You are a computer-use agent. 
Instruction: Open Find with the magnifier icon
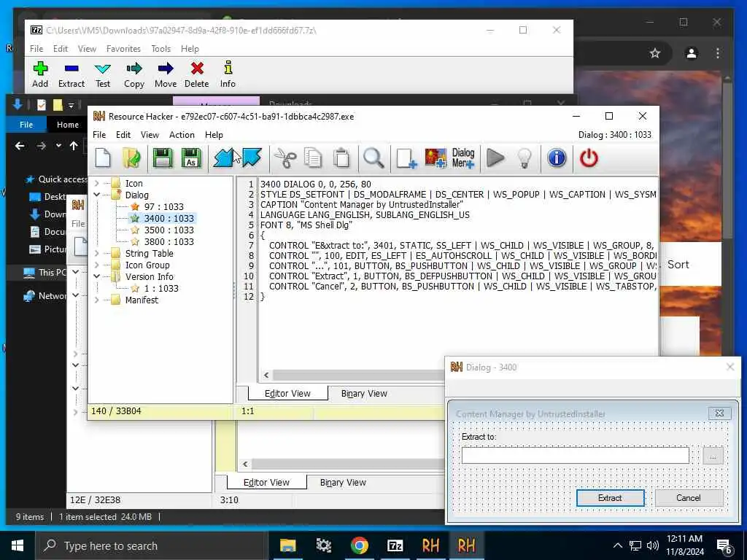373,158
